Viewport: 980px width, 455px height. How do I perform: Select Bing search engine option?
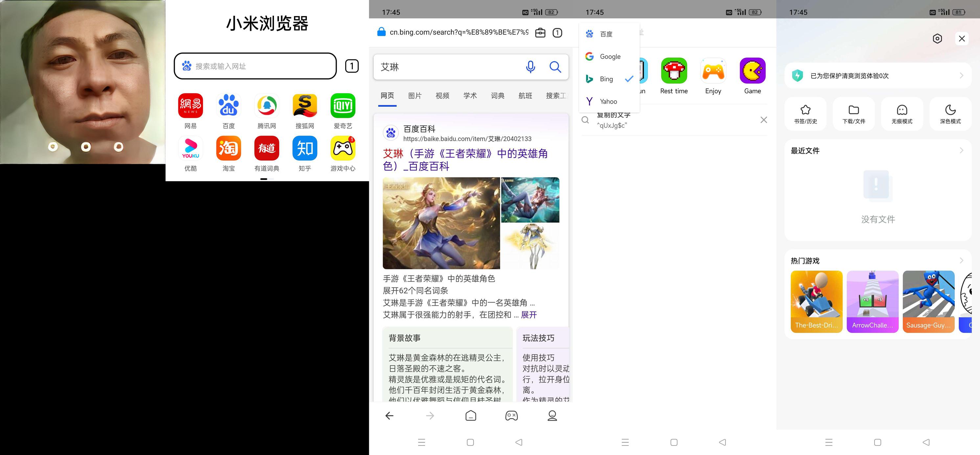[609, 79]
